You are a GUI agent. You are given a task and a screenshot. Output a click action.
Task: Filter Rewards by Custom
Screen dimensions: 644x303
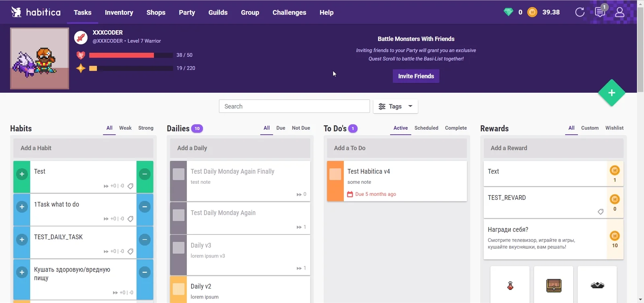(590, 128)
